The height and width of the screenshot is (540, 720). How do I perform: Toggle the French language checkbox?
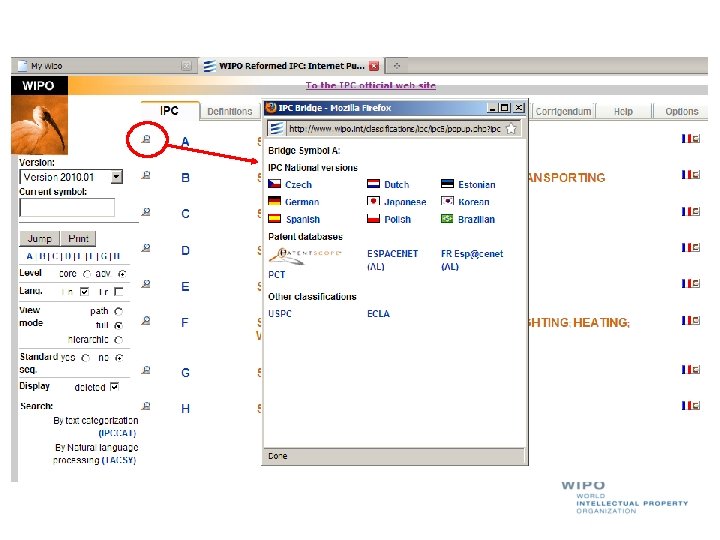(119, 292)
